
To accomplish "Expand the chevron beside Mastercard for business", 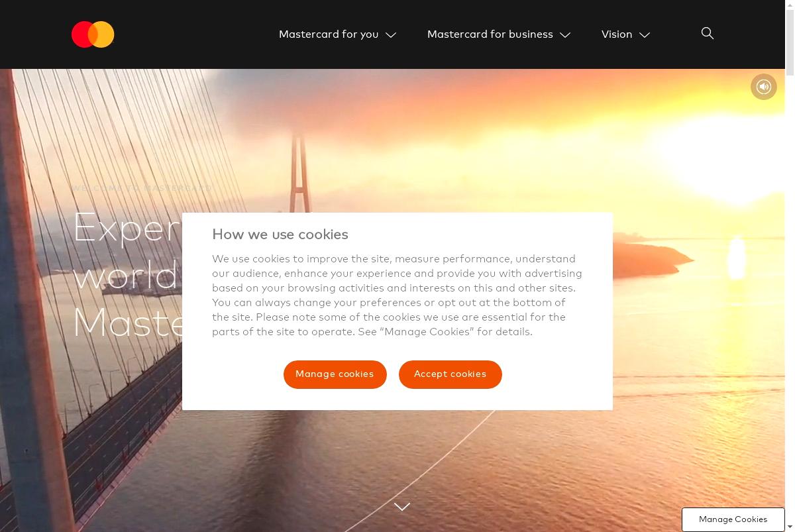I will [565, 35].
